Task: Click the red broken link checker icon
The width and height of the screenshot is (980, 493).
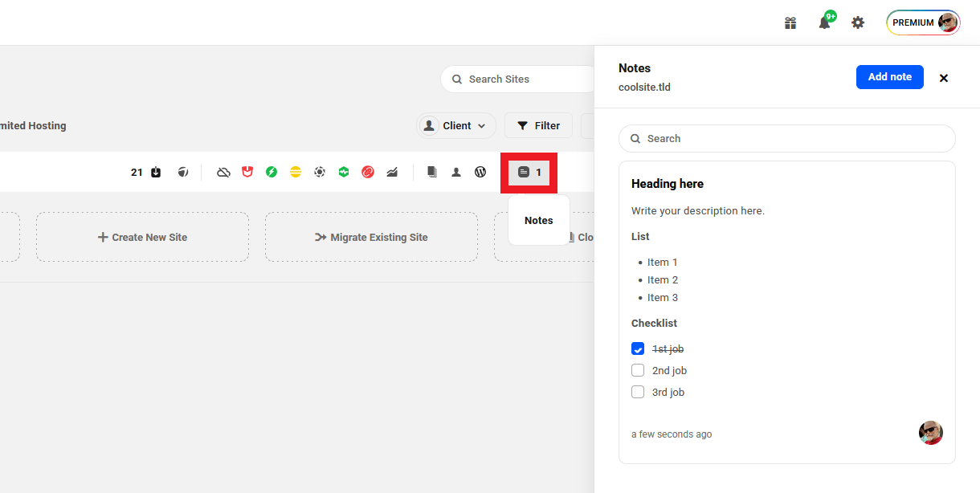Action: pos(368,172)
